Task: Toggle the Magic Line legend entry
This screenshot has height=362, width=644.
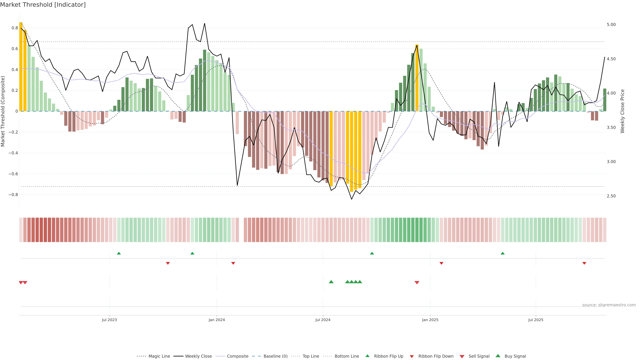Action: tap(159, 356)
